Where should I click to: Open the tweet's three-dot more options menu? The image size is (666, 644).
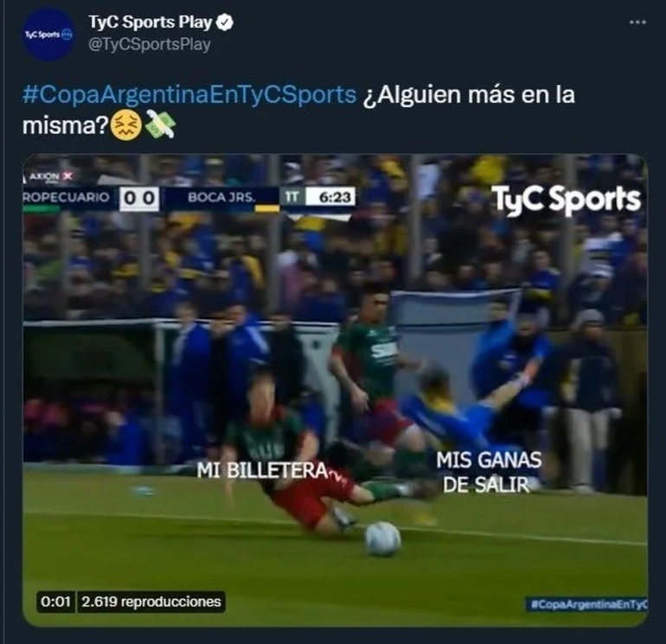pyautogui.click(x=637, y=22)
